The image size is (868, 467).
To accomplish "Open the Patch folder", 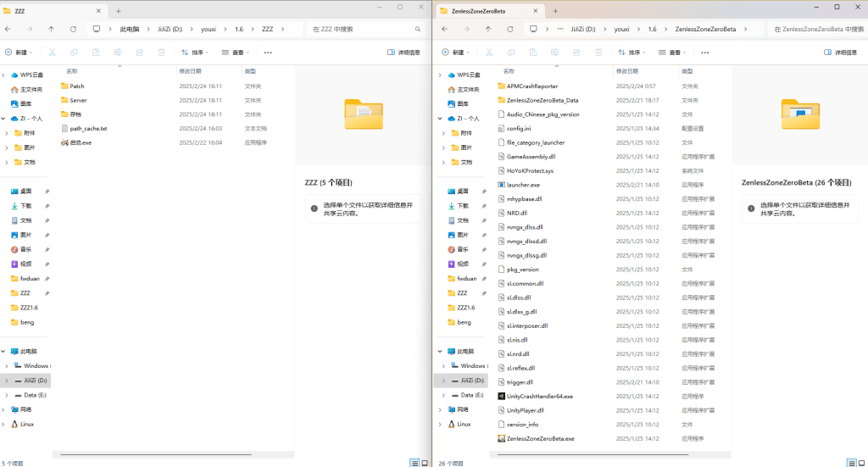I will (76, 86).
